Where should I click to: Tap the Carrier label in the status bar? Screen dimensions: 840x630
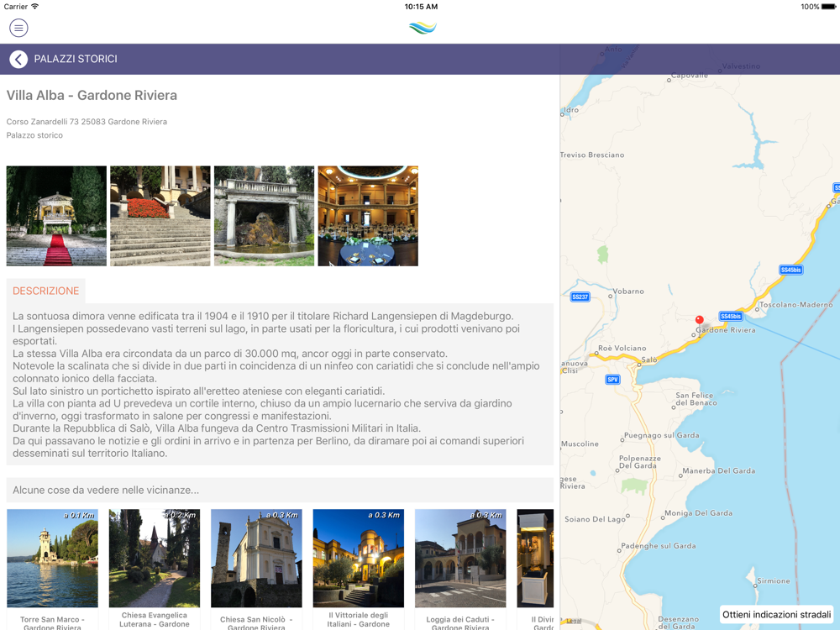click(15, 7)
